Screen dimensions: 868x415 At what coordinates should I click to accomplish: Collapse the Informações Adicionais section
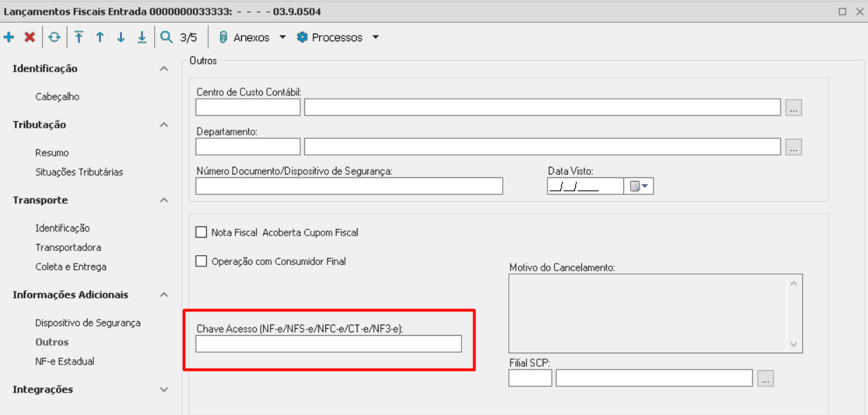(x=163, y=295)
